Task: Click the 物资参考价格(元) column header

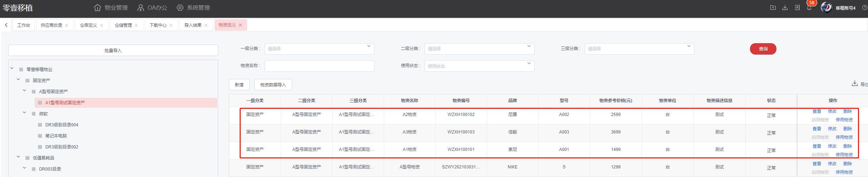Action: point(616,101)
